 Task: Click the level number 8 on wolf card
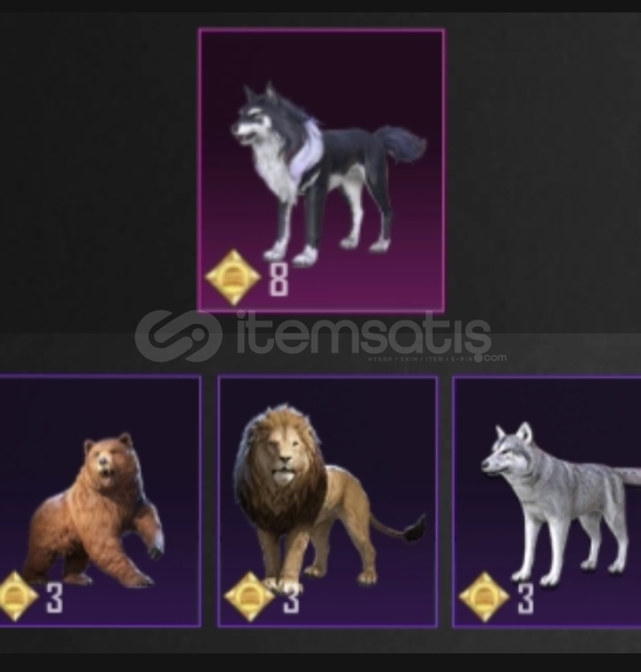point(279,279)
